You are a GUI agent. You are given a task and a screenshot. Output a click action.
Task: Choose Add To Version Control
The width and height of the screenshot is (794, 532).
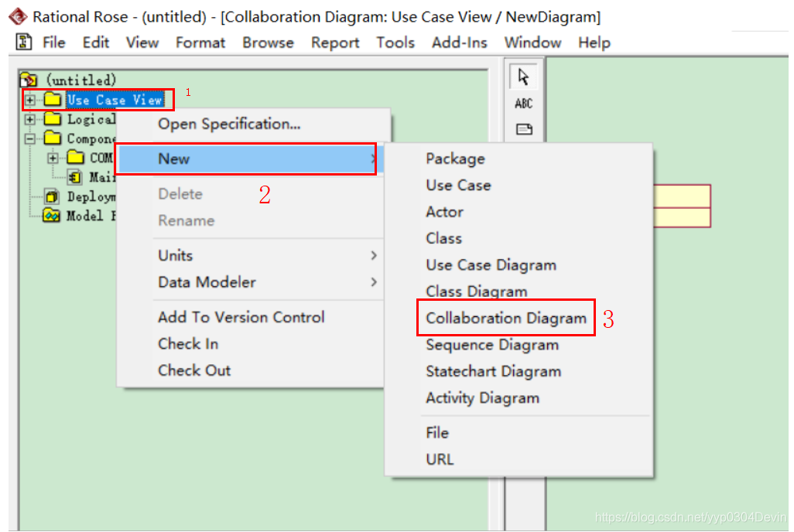(x=250, y=317)
